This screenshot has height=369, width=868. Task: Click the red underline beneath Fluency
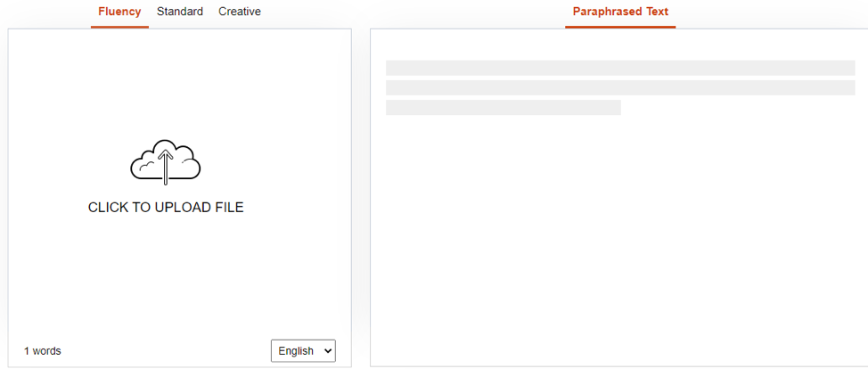coord(119,27)
